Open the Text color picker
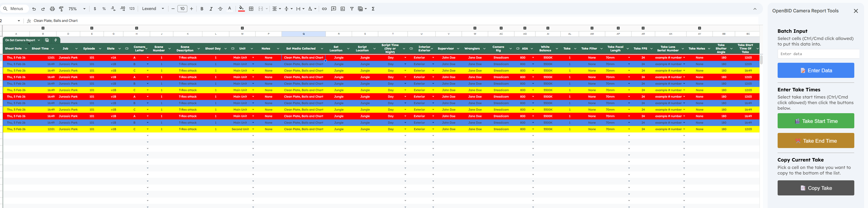The height and width of the screenshot is (208, 868). [x=229, y=9]
